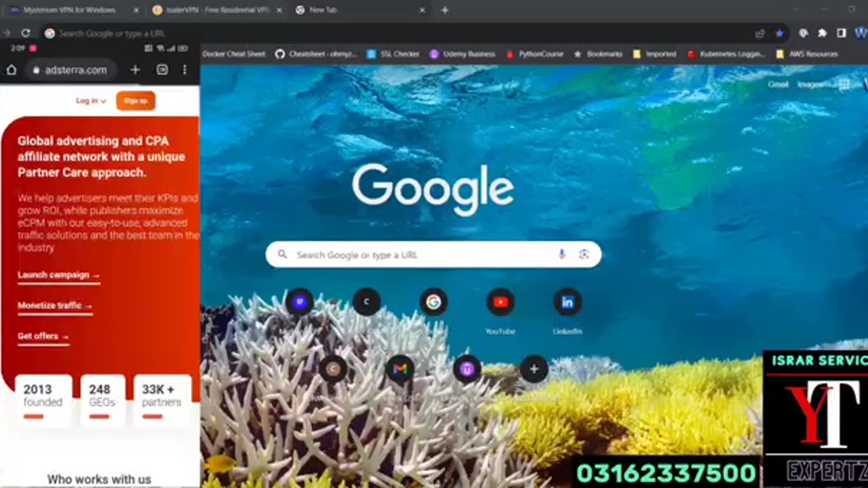Image resolution: width=868 pixels, height=488 pixels.
Task: Open the SSL Checker bookmark
Action: (x=394, y=54)
